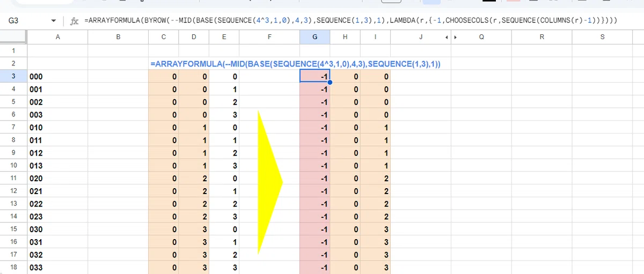The image size is (644, 274).
Task: Select highlighted column G header
Action: pyautogui.click(x=314, y=37)
